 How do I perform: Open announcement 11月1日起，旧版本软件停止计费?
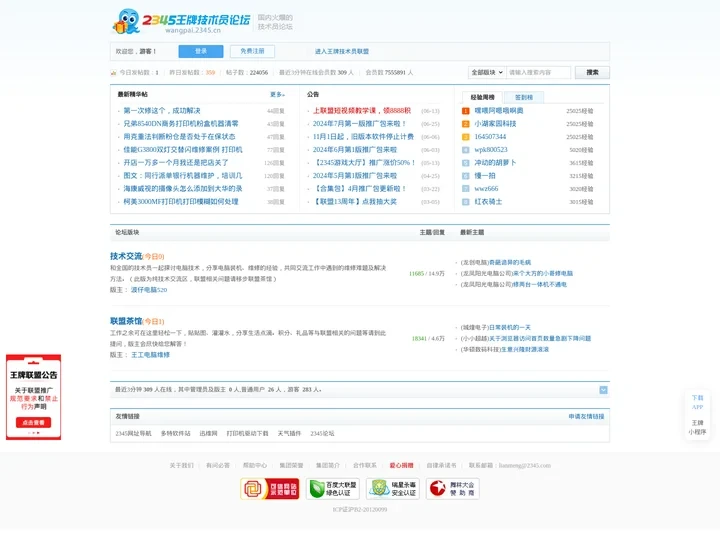(x=363, y=136)
